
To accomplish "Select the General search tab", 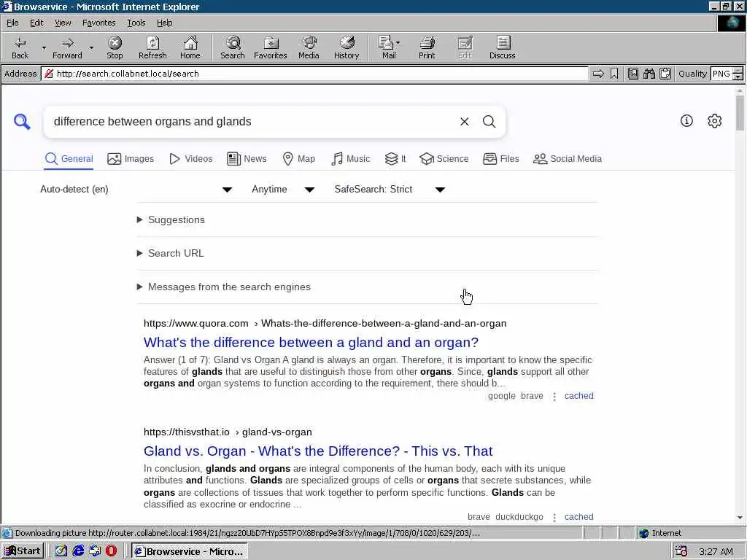I will pos(69,159).
